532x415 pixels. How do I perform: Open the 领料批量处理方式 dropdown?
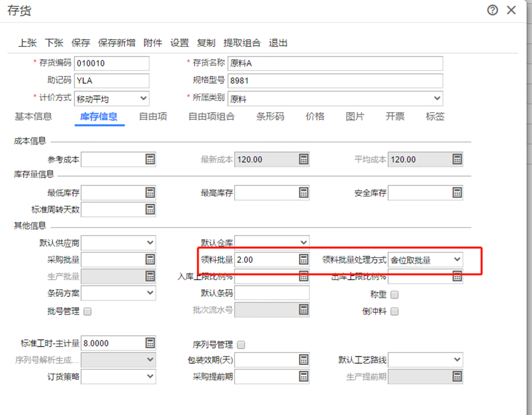(x=426, y=259)
